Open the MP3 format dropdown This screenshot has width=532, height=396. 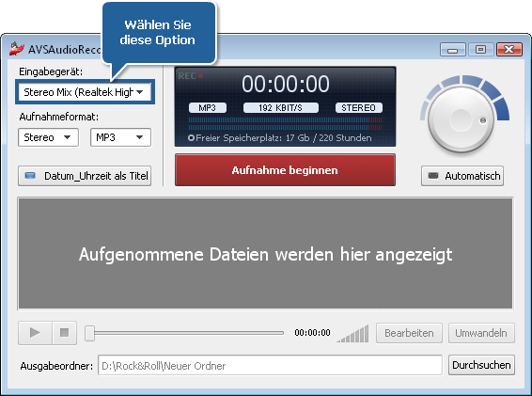click(x=120, y=137)
